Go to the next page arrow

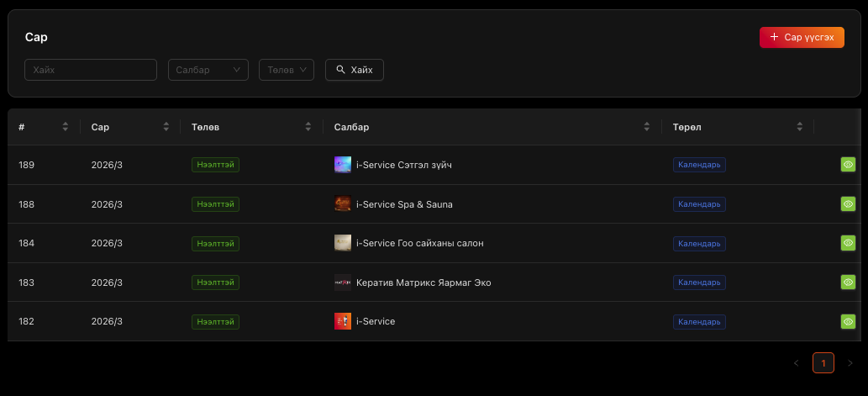click(x=850, y=363)
